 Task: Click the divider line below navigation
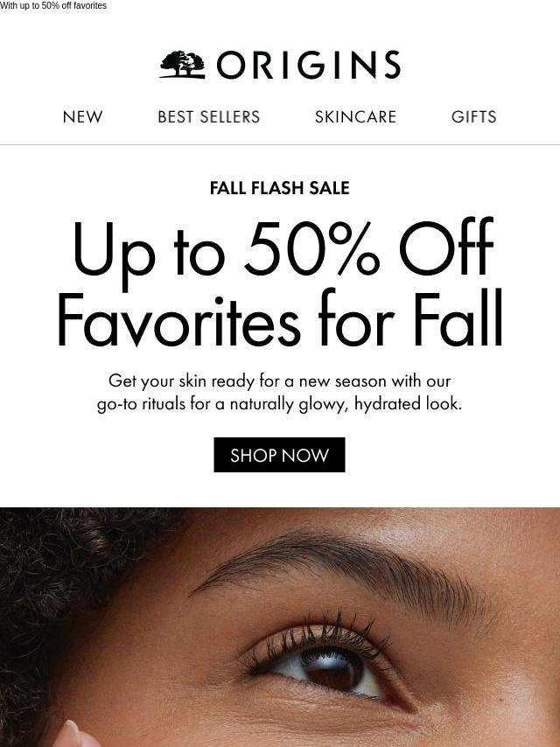coord(280,144)
